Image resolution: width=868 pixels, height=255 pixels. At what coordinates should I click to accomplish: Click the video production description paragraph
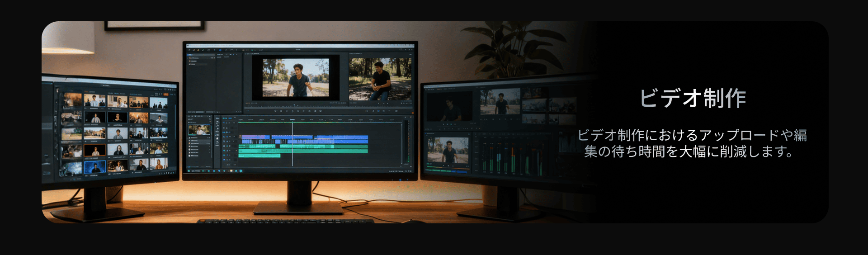692,143
